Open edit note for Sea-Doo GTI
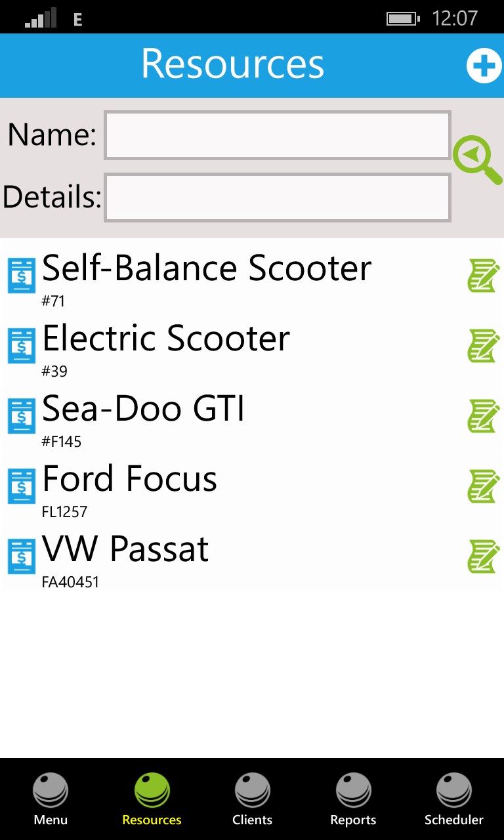 click(484, 416)
